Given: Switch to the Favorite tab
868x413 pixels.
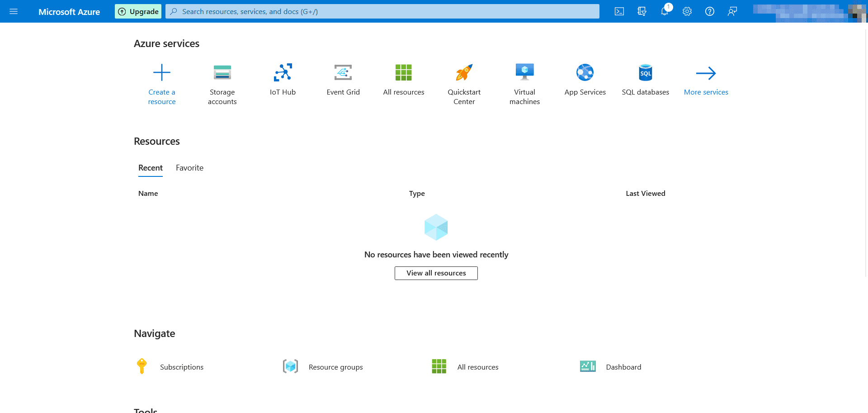Looking at the screenshot, I should (x=189, y=167).
